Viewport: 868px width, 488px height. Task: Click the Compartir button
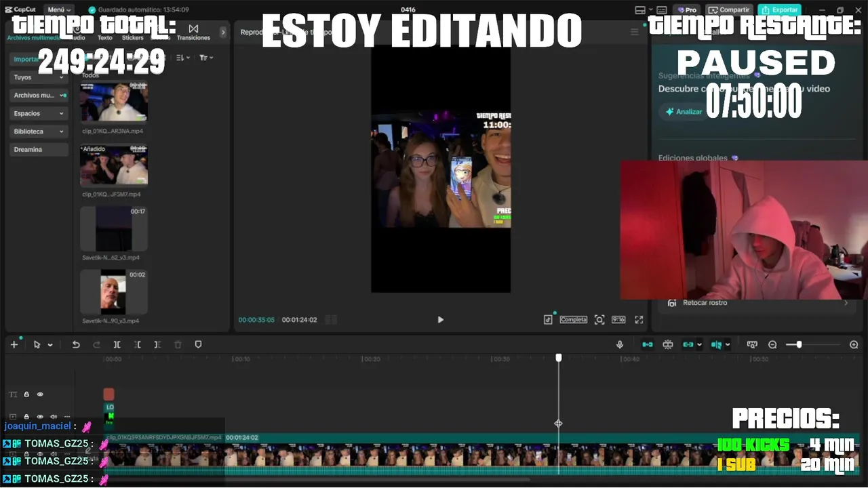tap(729, 9)
